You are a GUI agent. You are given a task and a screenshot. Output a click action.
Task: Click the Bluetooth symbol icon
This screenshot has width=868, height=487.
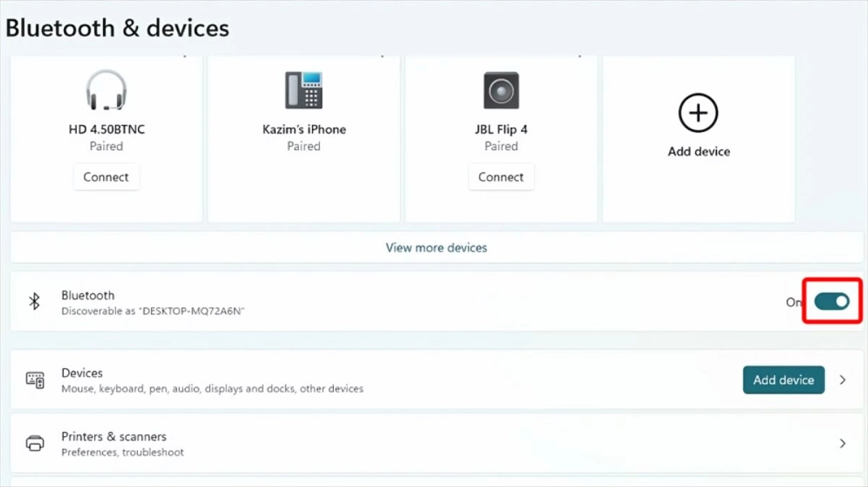pos(34,302)
